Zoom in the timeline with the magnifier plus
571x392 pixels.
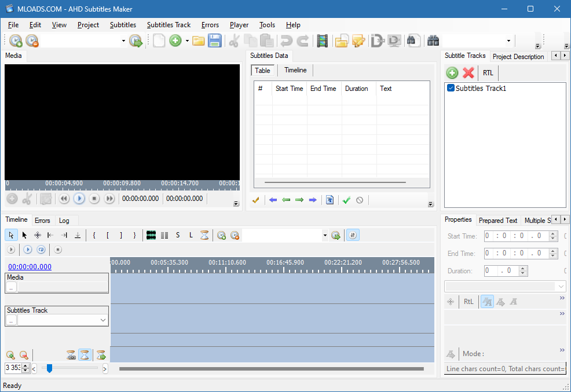pos(10,355)
